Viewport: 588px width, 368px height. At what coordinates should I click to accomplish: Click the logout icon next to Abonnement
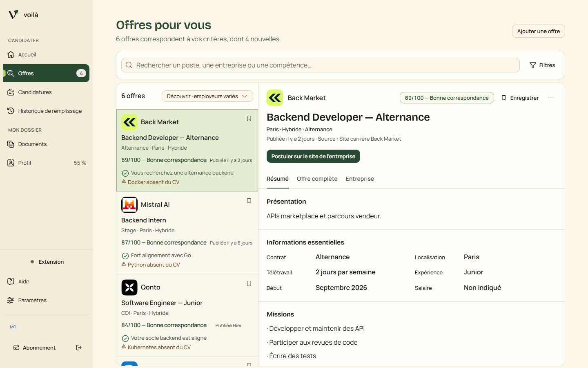pos(79,348)
